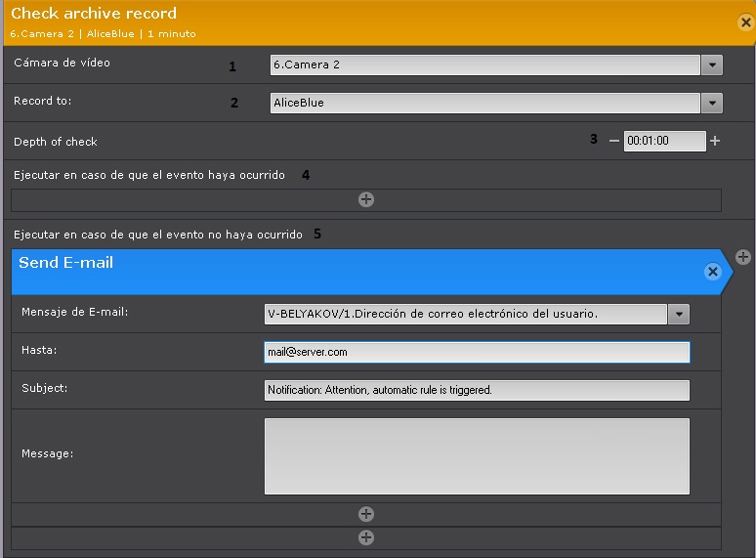Close the Check archive record panel
The height and width of the screenshot is (558, 756).
pyautogui.click(x=745, y=22)
